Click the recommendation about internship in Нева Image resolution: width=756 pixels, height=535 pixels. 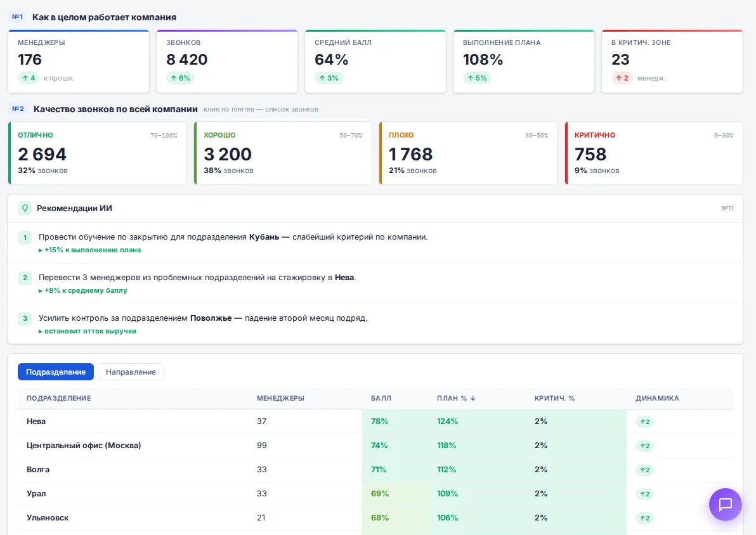[x=197, y=278]
